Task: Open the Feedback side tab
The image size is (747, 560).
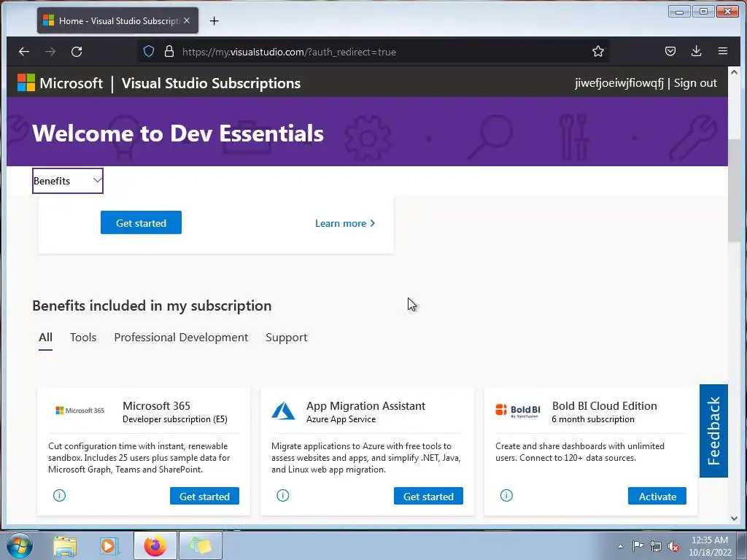Action: [x=713, y=430]
